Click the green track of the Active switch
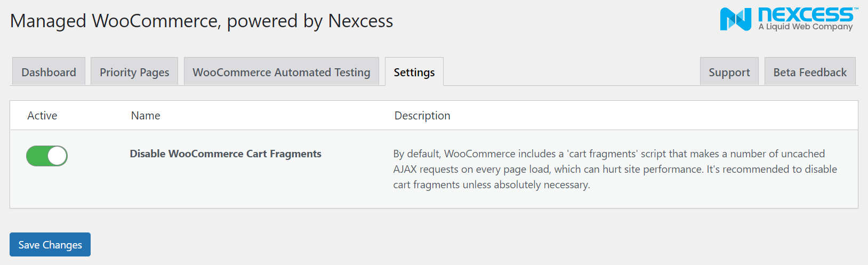 click(36, 156)
